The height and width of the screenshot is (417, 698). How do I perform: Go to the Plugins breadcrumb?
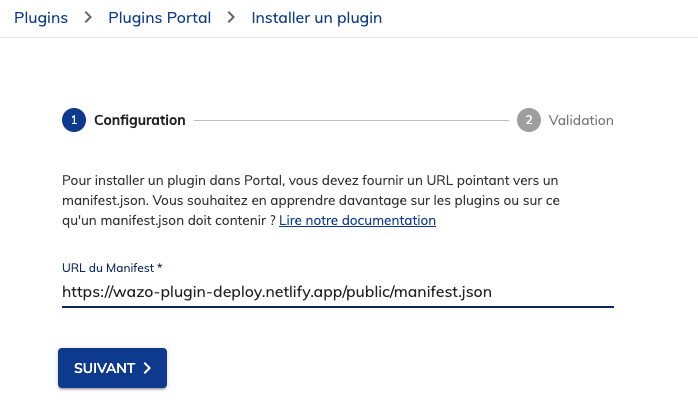[x=41, y=18]
